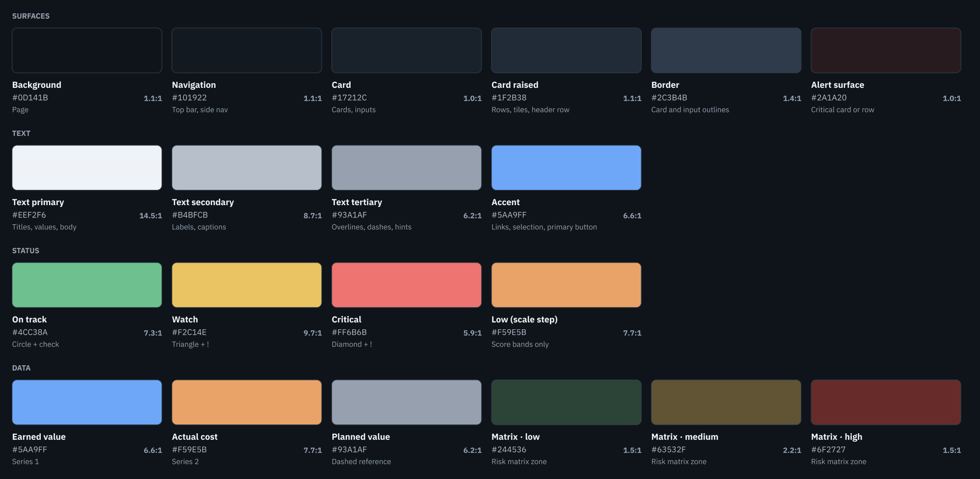The height and width of the screenshot is (479, 980).
Task: Select the Background surface swatch
Action: (x=87, y=51)
